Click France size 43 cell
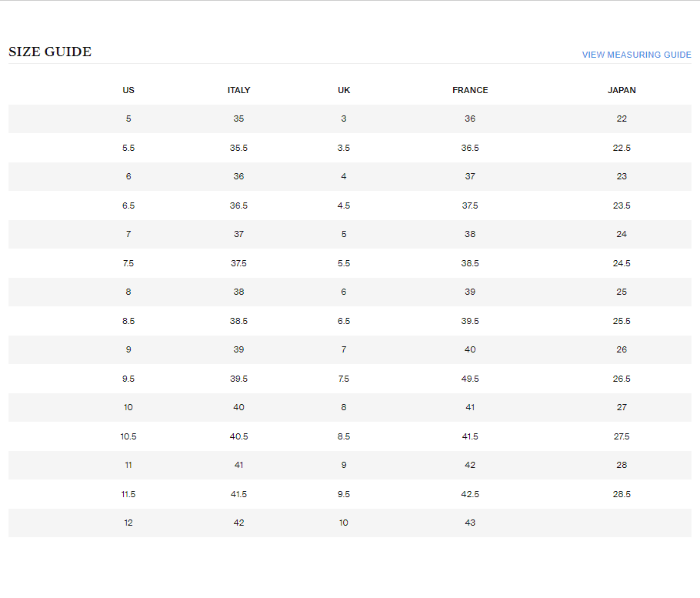The width and height of the screenshot is (700, 598). pos(470,523)
